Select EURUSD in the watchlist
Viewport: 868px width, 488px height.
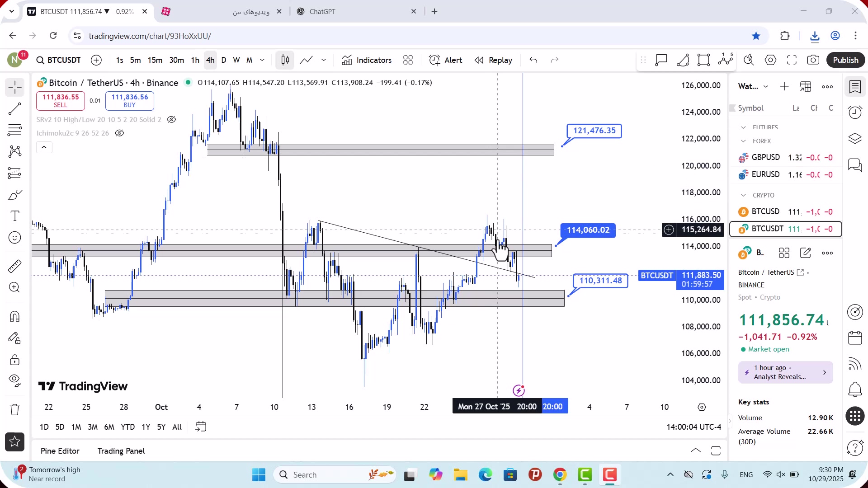[x=785, y=174]
